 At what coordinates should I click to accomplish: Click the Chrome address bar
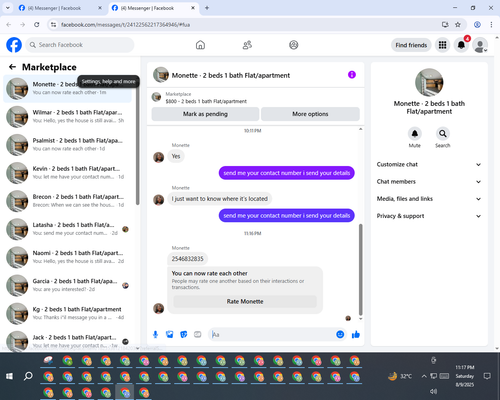247,25
